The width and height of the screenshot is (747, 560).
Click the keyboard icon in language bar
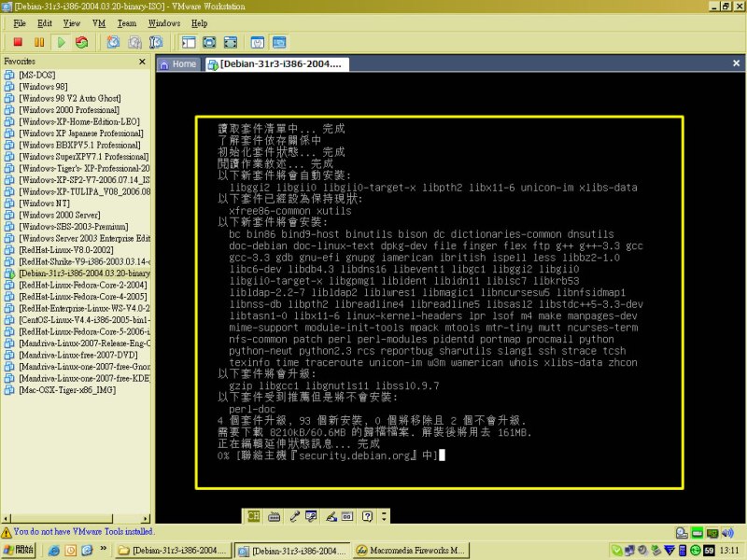pos(275,516)
